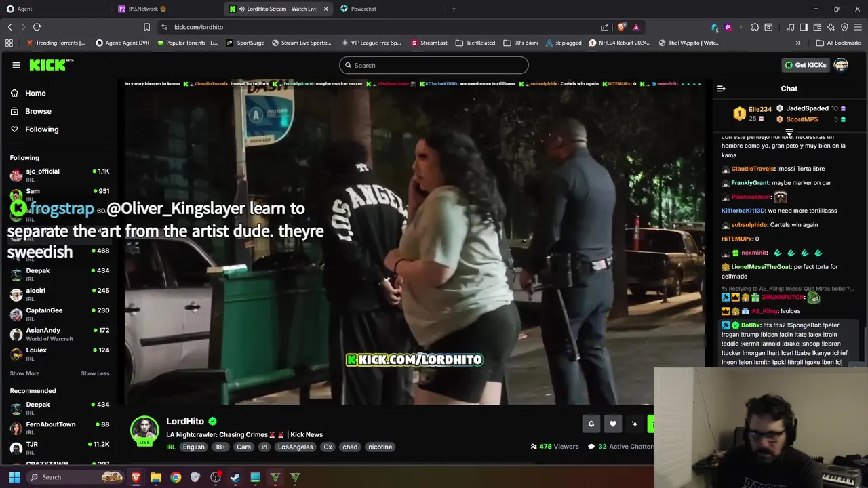This screenshot has height=488, width=868.
Task: Bookmark this page icon in address bar
Action: tap(146, 27)
